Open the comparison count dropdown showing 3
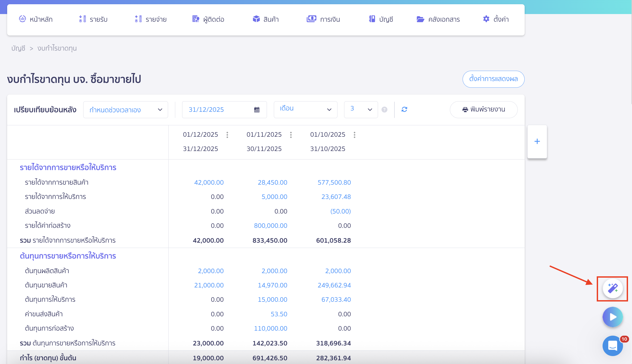This screenshot has height=364, width=632. (x=361, y=109)
